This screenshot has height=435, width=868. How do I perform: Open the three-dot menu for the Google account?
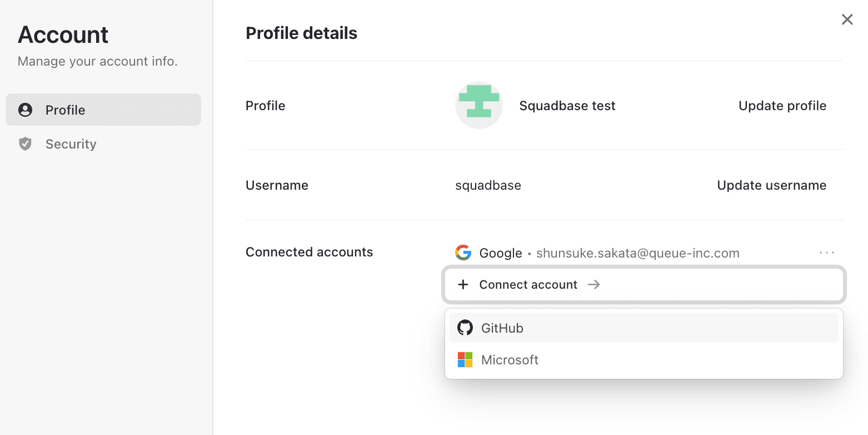[827, 253]
